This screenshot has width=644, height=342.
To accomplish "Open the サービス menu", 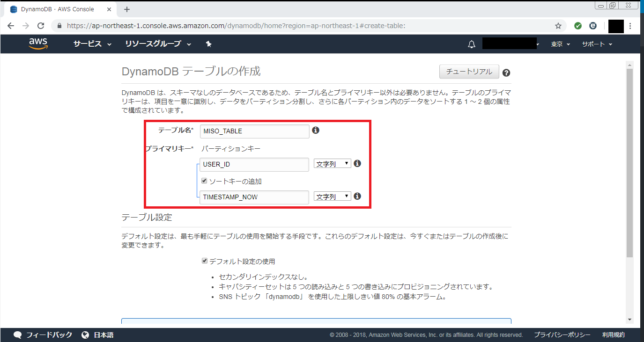I will tap(92, 44).
